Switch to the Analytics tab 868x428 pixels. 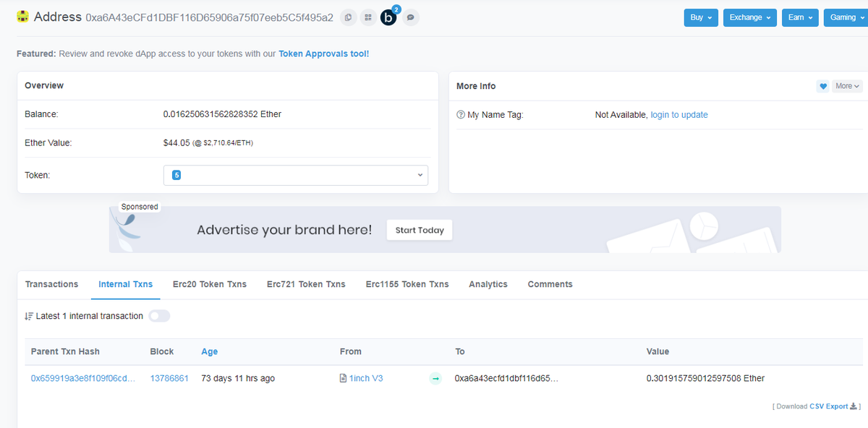pos(488,284)
